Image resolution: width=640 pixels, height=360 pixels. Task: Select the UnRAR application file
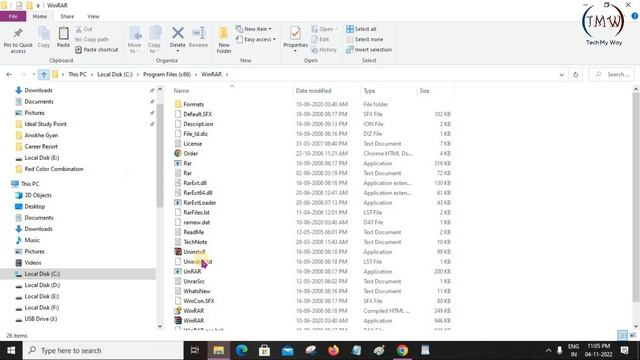[192, 271]
